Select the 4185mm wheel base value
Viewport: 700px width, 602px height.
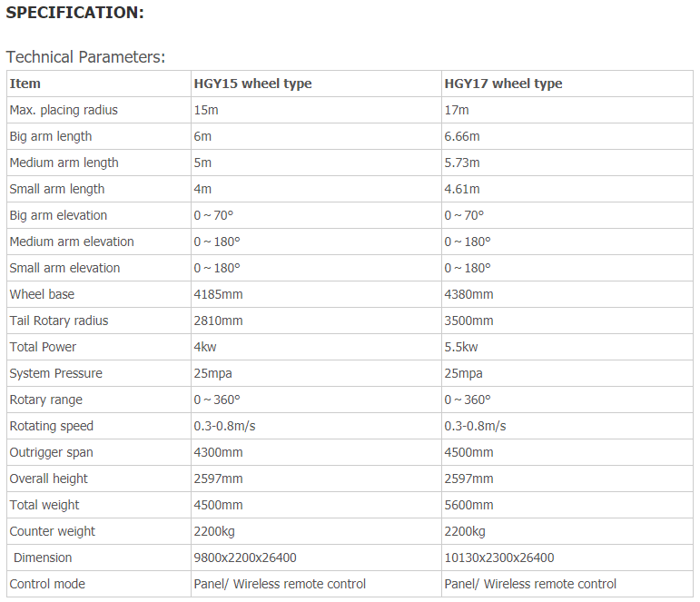coord(218,294)
